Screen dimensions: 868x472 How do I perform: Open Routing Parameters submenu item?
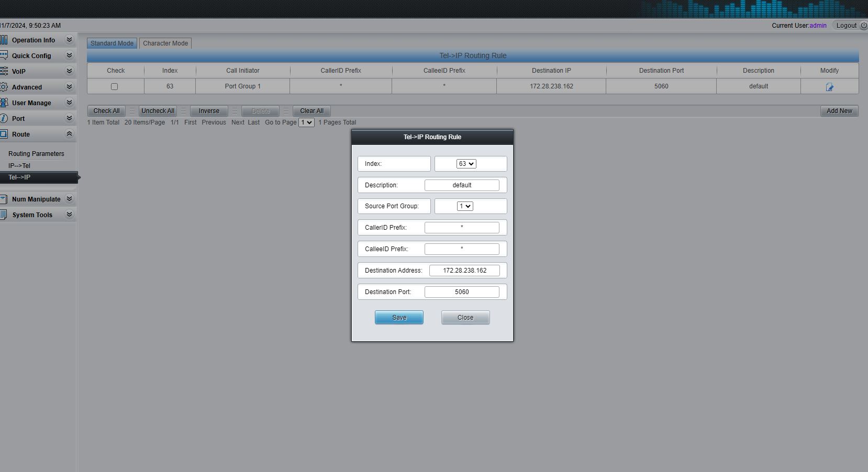click(x=36, y=154)
